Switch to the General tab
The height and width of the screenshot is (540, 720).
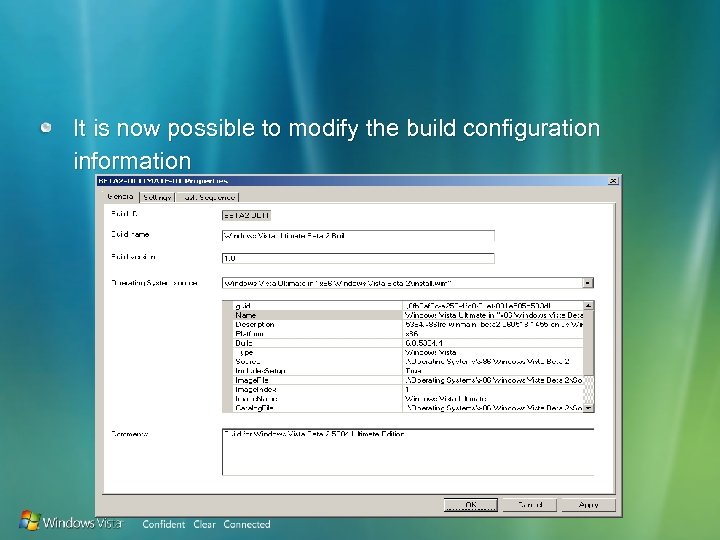click(x=121, y=197)
